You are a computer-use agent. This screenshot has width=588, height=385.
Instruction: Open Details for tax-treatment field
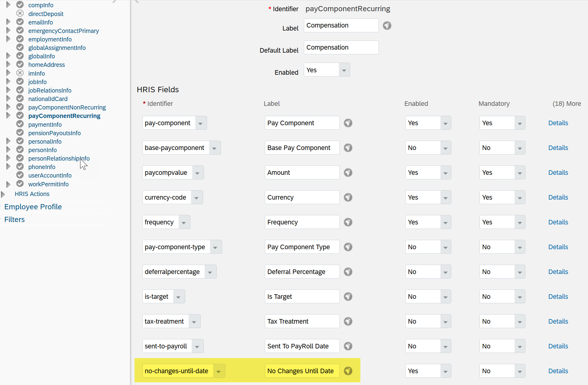pyautogui.click(x=558, y=321)
